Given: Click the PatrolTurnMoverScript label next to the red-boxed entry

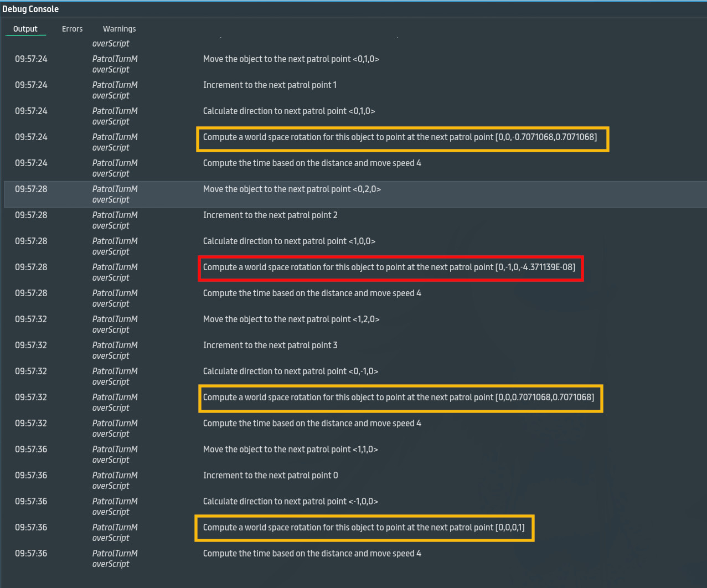Looking at the screenshot, I should [115, 272].
